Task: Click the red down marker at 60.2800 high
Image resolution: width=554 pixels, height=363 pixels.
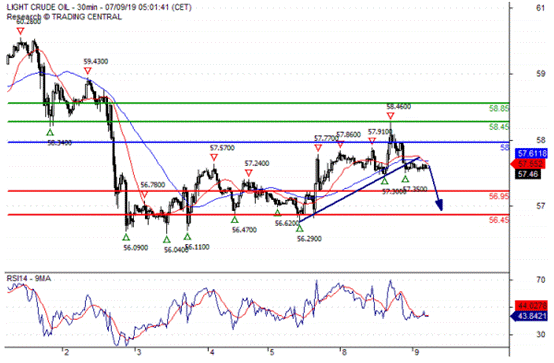Action: 21,31
